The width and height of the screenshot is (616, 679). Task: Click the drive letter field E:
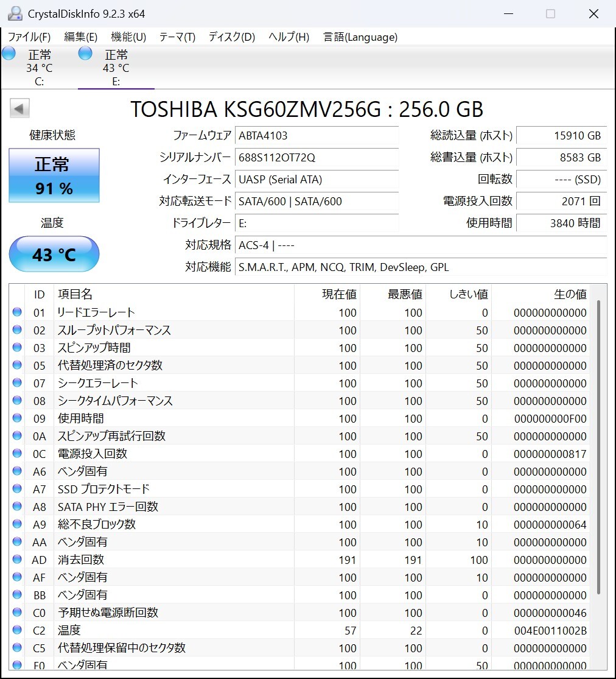(317, 223)
